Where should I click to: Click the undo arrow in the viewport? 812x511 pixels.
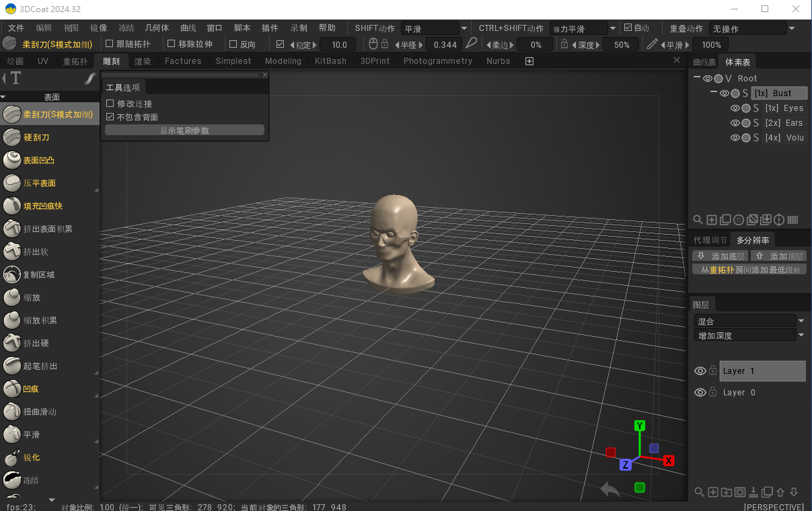click(x=610, y=489)
